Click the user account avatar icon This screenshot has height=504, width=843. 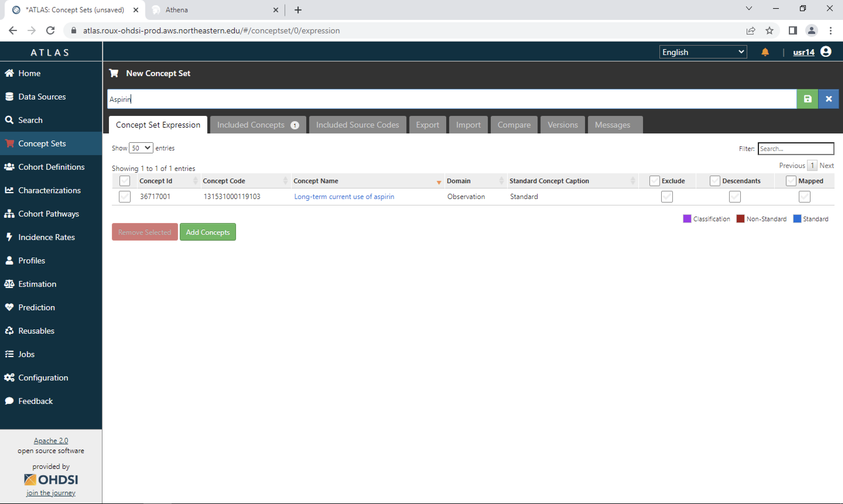tap(826, 52)
